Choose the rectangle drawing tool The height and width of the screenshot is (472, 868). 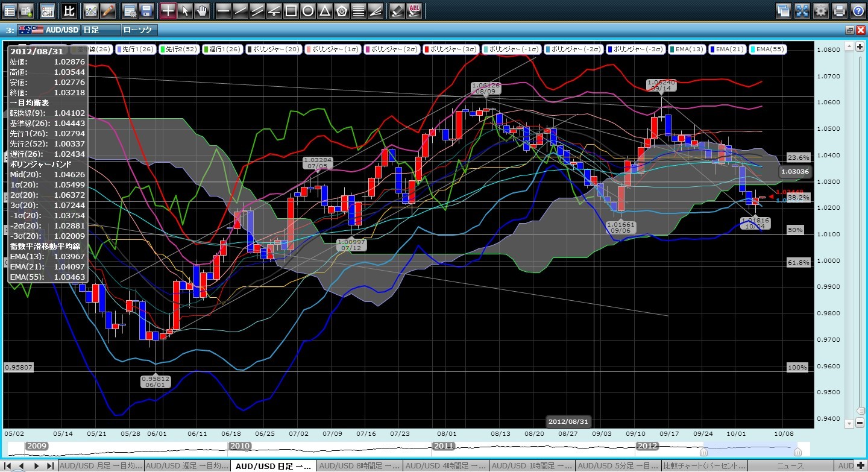(x=291, y=10)
